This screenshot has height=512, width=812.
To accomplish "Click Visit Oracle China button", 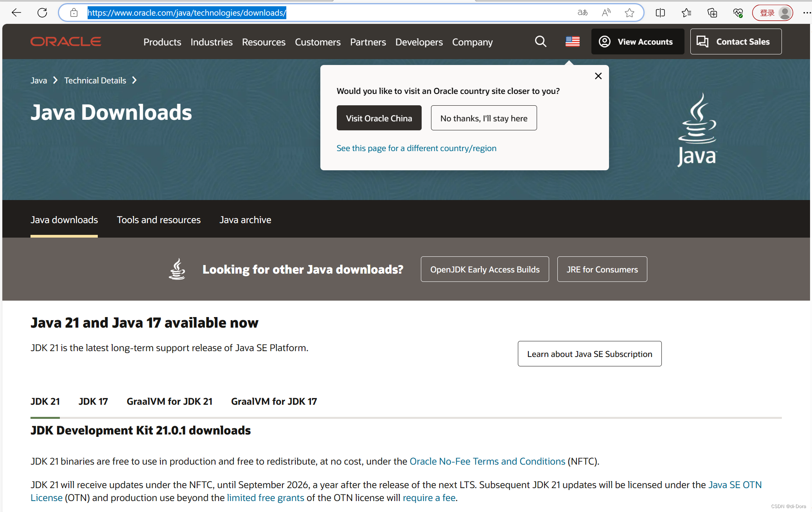I will click(379, 118).
